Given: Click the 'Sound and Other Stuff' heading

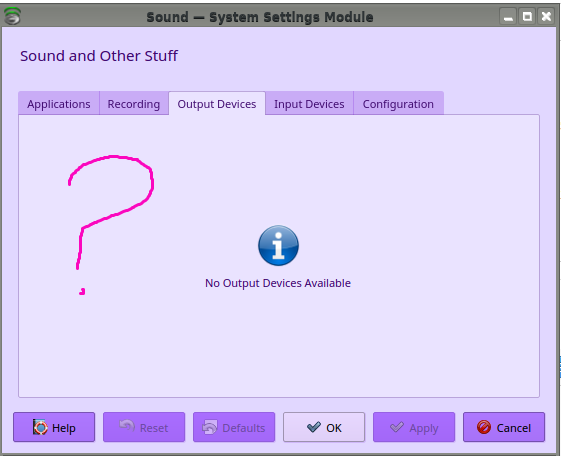Looking at the screenshot, I should coord(99,56).
